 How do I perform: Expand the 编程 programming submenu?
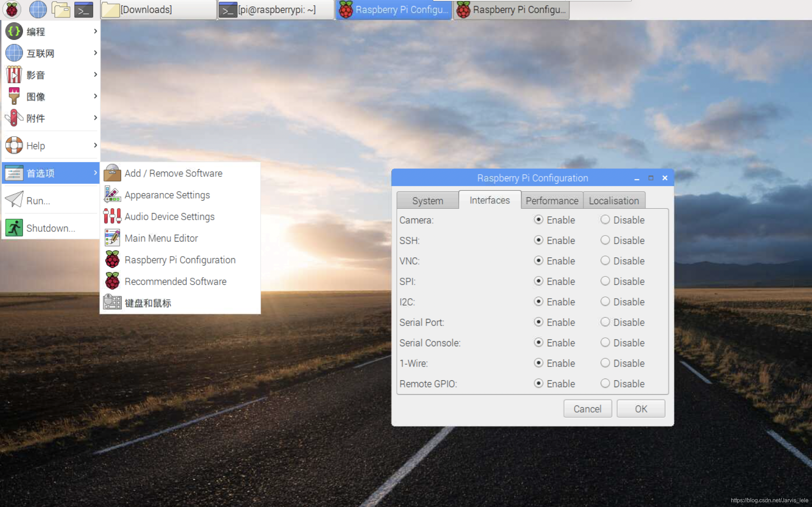pyautogui.click(x=51, y=31)
